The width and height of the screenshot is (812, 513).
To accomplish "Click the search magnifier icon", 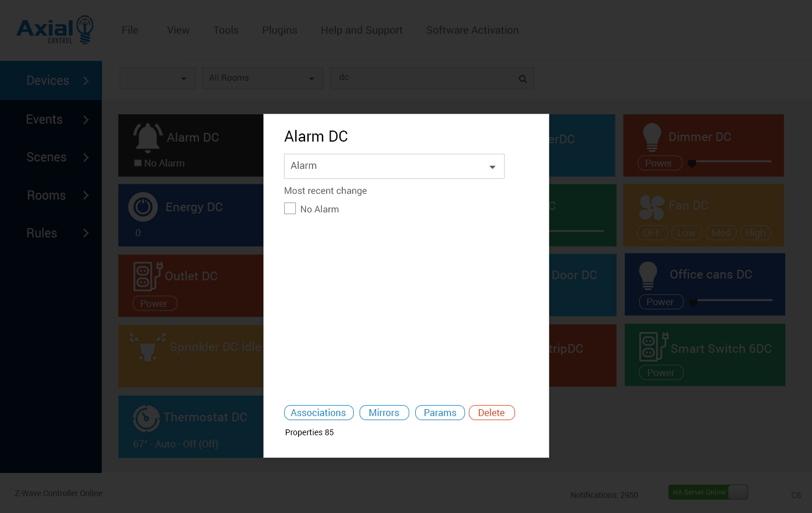I will tap(523, 79).
